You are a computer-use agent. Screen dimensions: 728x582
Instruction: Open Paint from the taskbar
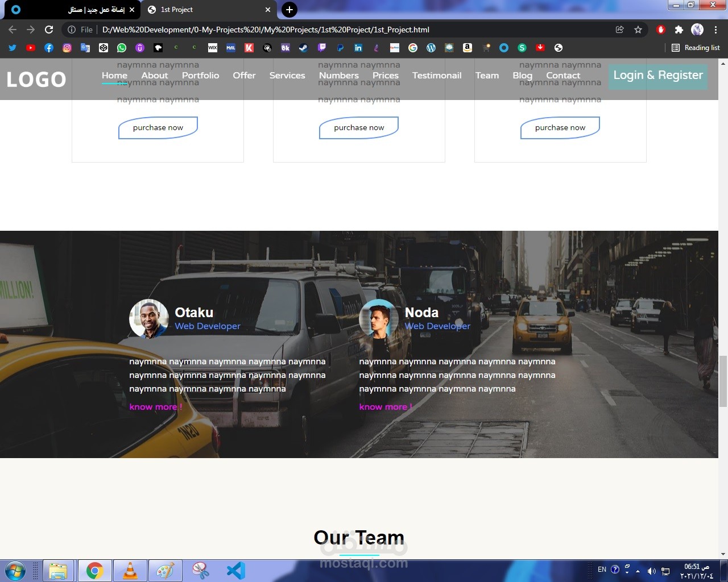[166, 571]
